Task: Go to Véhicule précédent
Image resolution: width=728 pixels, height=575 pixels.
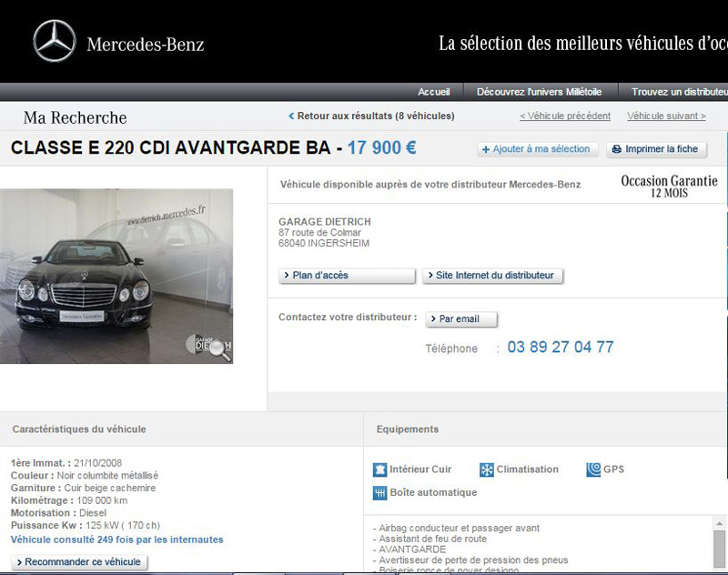Action: click(x=565, y=116)
